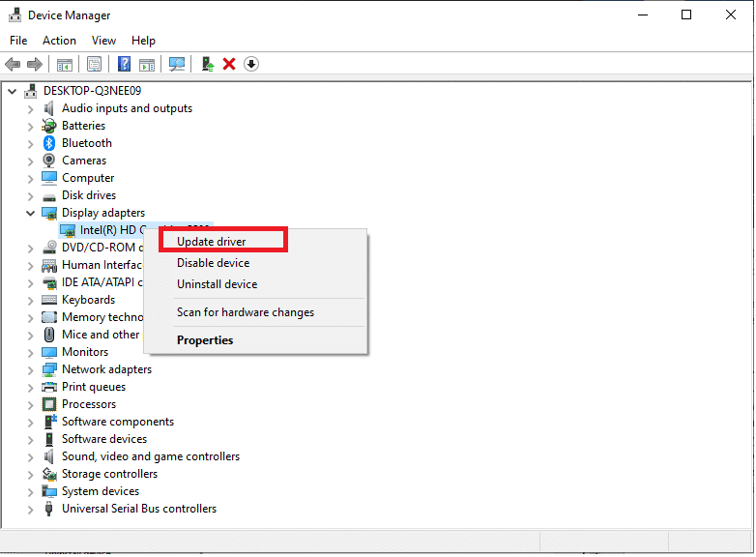
Task: Select the Processors tree label
Action: click(x=89, y=404)
